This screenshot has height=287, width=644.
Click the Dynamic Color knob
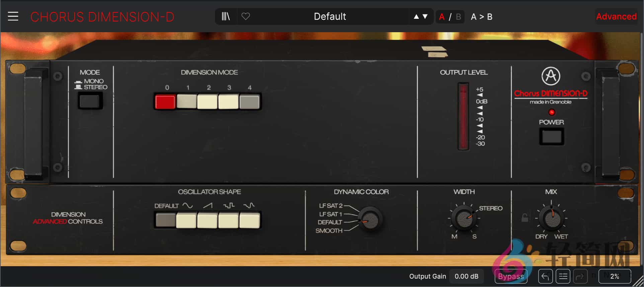(370, 219)
